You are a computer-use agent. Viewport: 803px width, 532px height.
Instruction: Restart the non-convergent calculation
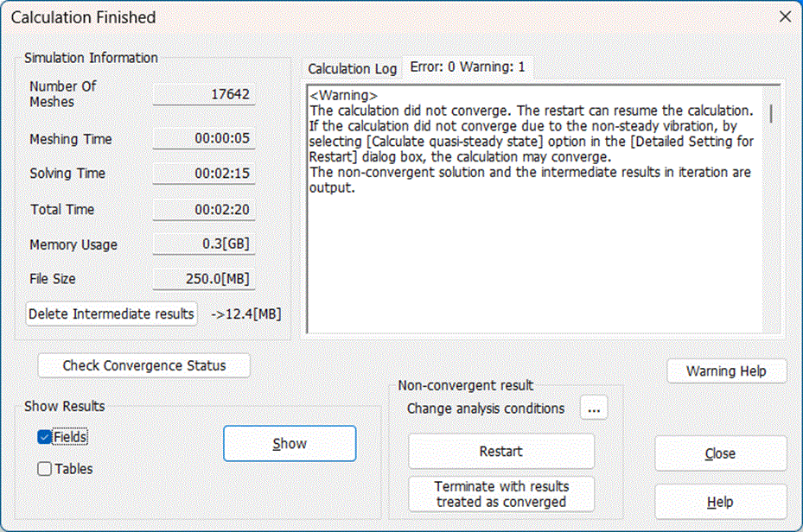tap(501, 452)
